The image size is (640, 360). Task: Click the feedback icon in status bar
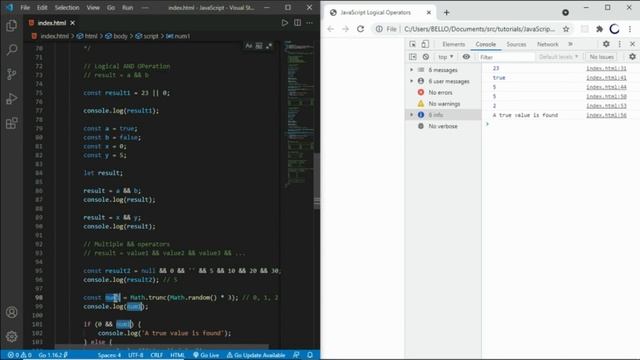point(296,355)
